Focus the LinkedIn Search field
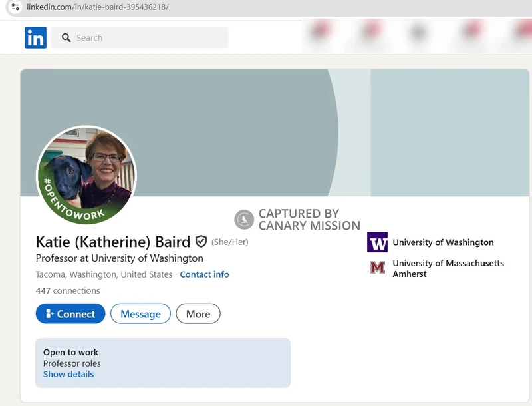532x406 pixels. point(140,37)
